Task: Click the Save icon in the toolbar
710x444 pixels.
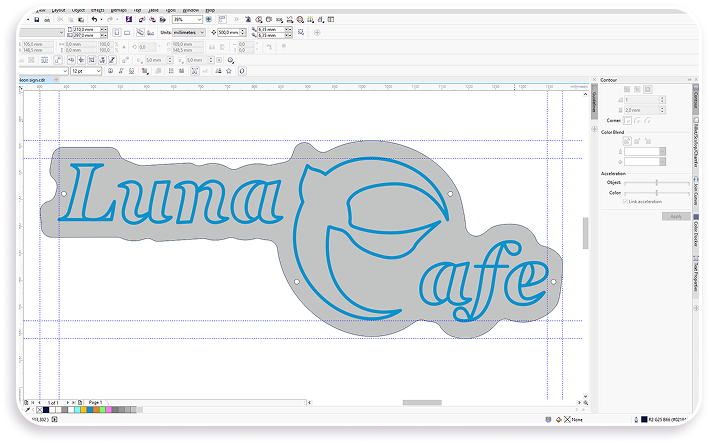Action: click(37, 19)
